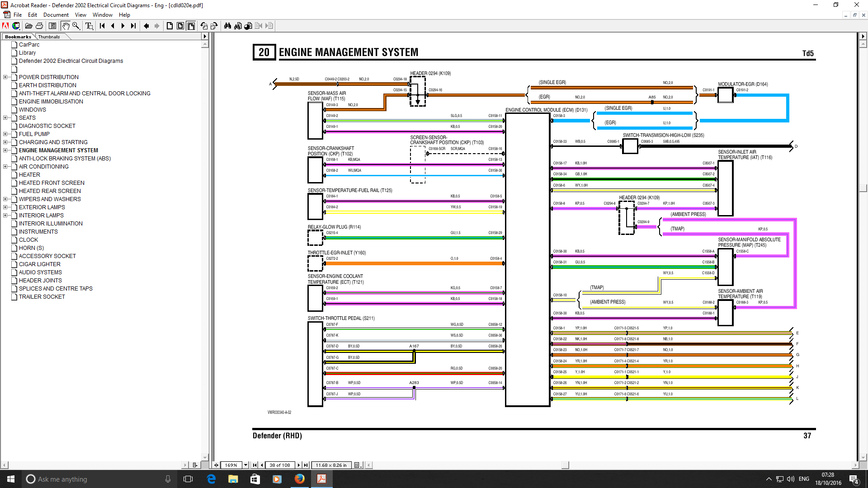
Task: Click the 169% zoom input field
Action: tap(231, 465)
